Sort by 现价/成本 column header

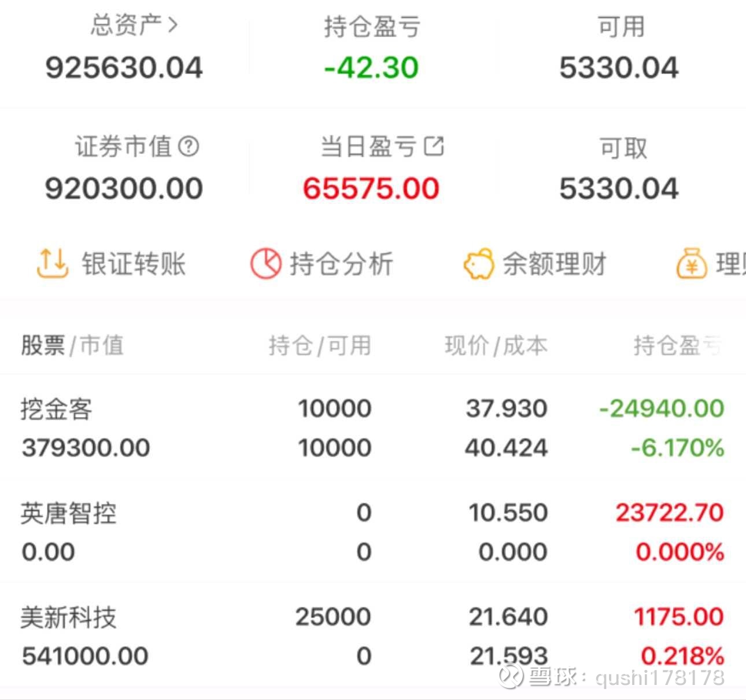tap(496, 345)
